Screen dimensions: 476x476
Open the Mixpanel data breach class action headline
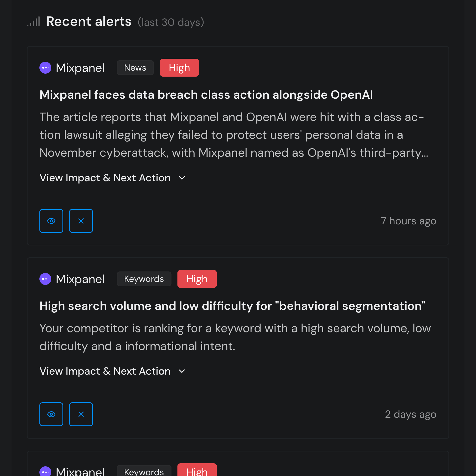pos(206,95)
